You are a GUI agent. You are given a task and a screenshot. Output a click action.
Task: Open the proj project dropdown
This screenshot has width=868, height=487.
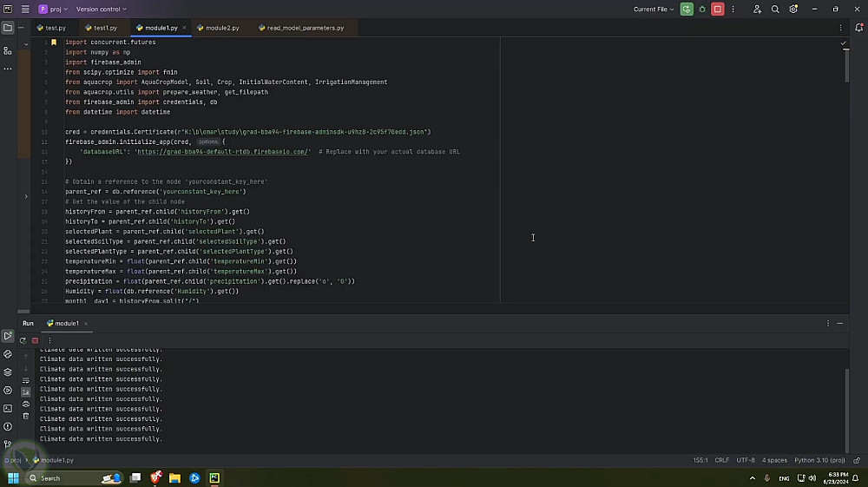[56, 9]
